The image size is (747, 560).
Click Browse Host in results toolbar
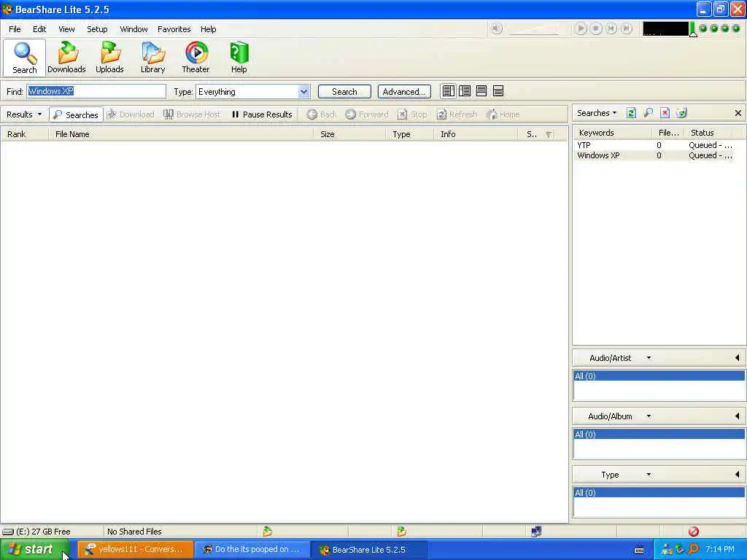click(x=192, y=114)
